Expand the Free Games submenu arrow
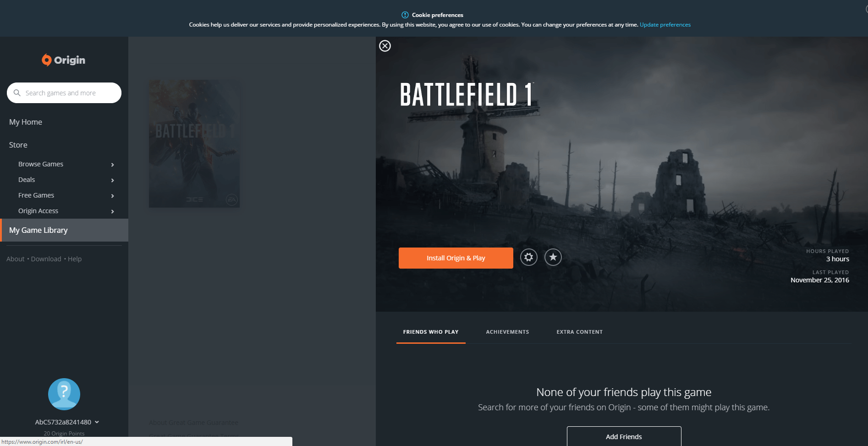The height and width of the screenshot is (446, 868). tap(112, 196)
